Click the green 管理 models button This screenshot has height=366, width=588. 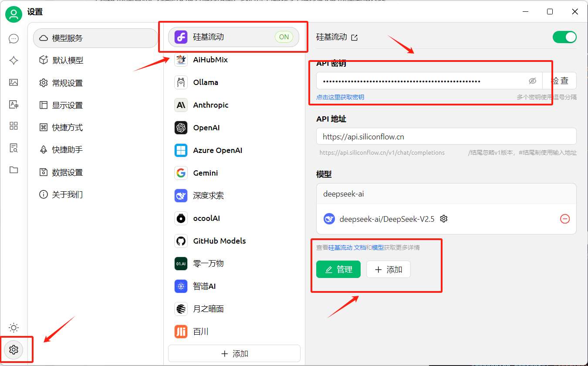(x=338, y=270)
